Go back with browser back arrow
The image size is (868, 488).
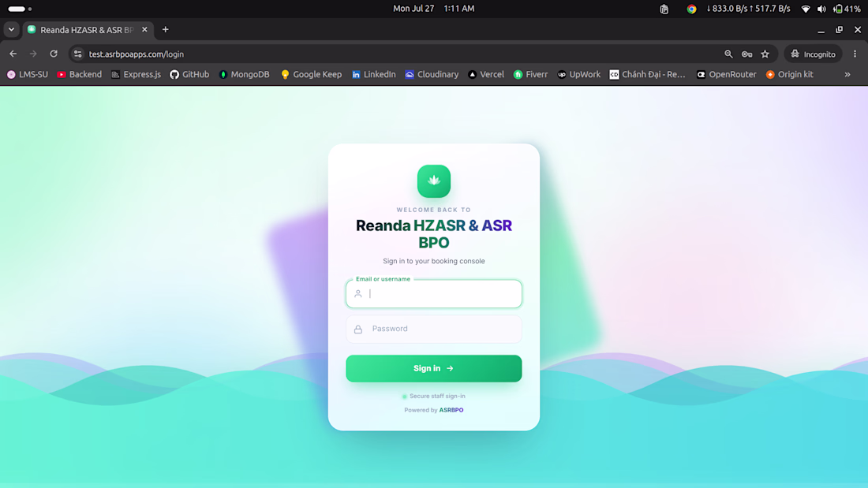click(x=13, y=54)
